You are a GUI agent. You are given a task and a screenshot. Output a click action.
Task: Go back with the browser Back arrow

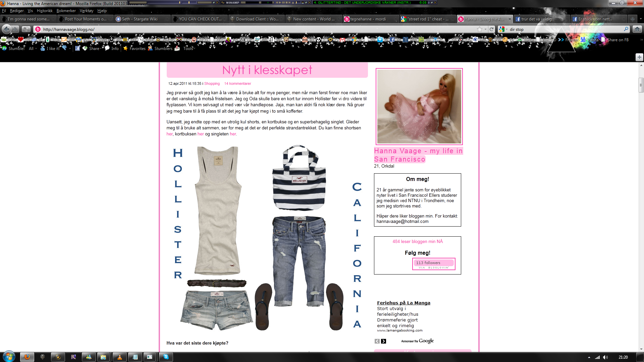[x=7, y=29]
